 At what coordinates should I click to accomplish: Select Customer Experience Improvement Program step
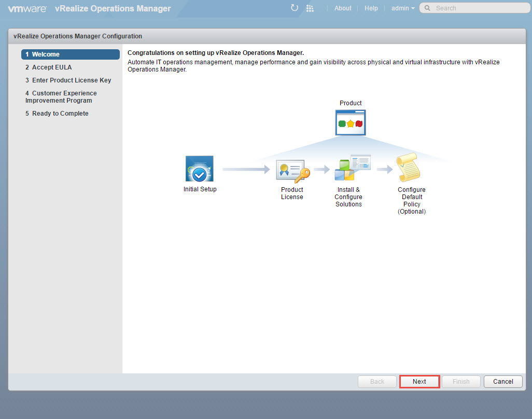61,97
